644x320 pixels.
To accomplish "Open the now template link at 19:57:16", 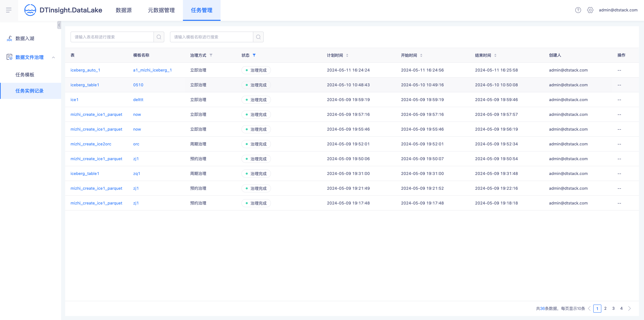I will pyautogui.click(x=137, y=114).
